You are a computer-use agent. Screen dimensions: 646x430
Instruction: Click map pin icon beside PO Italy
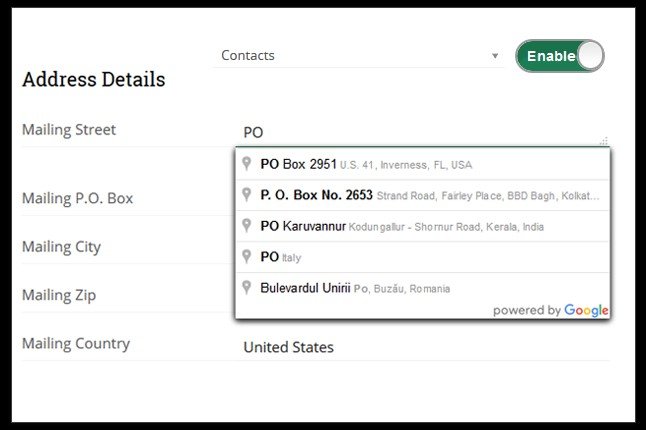click(246, 256)
